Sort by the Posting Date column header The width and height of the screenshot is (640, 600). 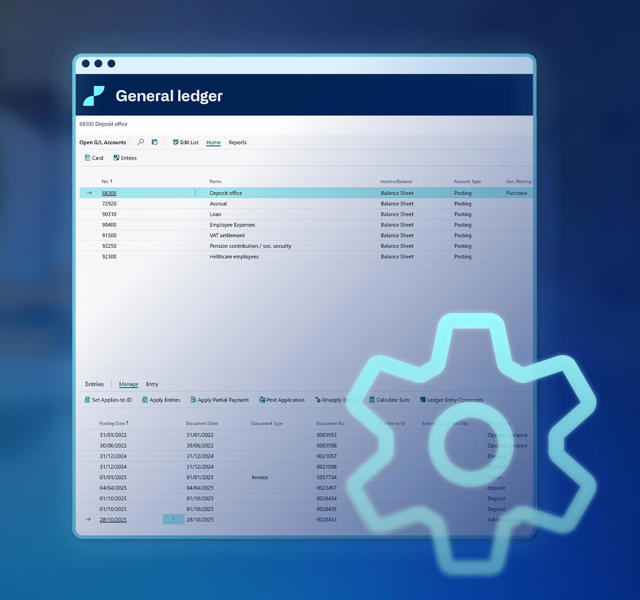[x=113, y=423]
